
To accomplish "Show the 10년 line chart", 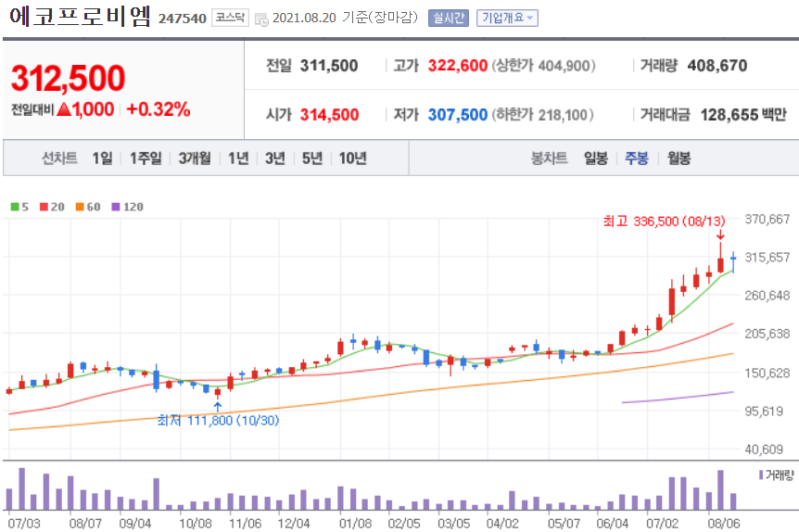I will tap(352, 158).
